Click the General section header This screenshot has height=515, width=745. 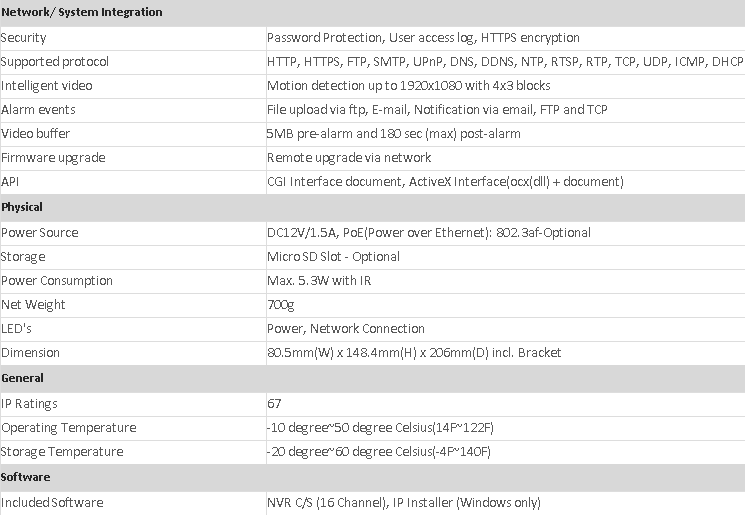[22, 378]
